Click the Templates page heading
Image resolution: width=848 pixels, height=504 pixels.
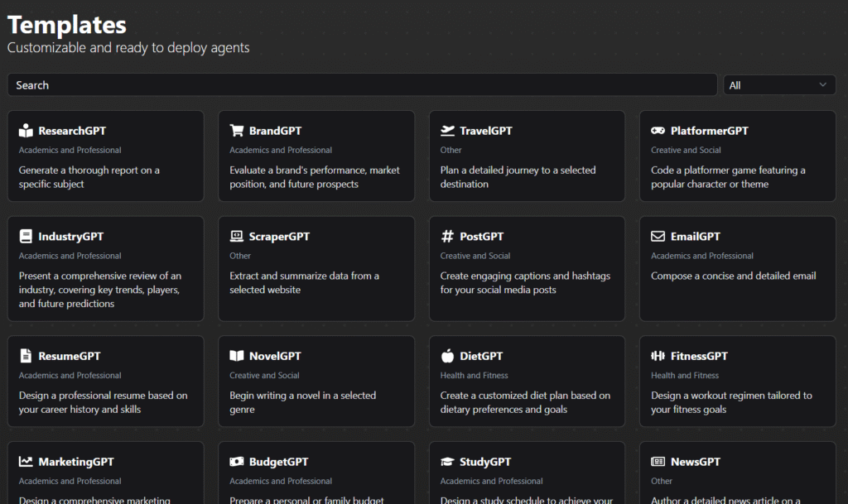tap(66, 25)
